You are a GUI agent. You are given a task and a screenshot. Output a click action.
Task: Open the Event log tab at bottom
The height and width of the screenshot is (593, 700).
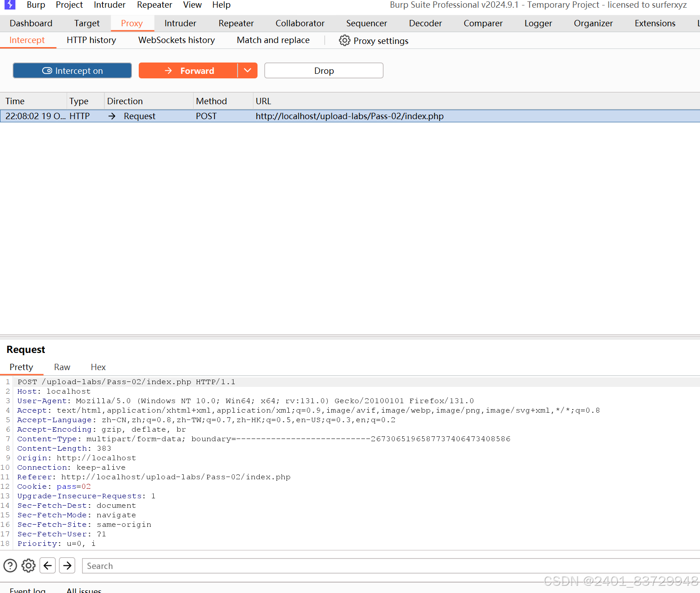pyautogui.click(x=28, y=589)
